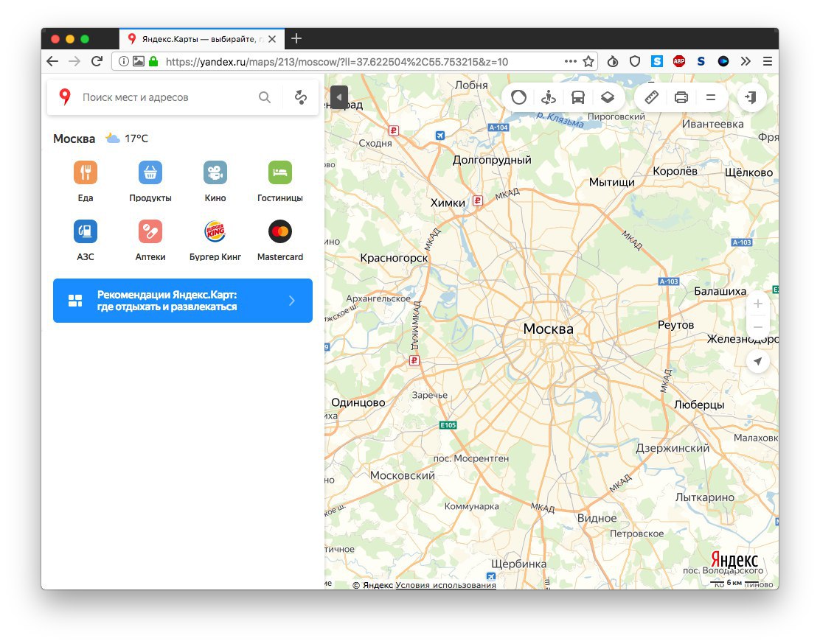The height and width of the screenshot is (644, 820).
Task: Select the Яндекс.Карты browser tab
Action: pos(202,38)
